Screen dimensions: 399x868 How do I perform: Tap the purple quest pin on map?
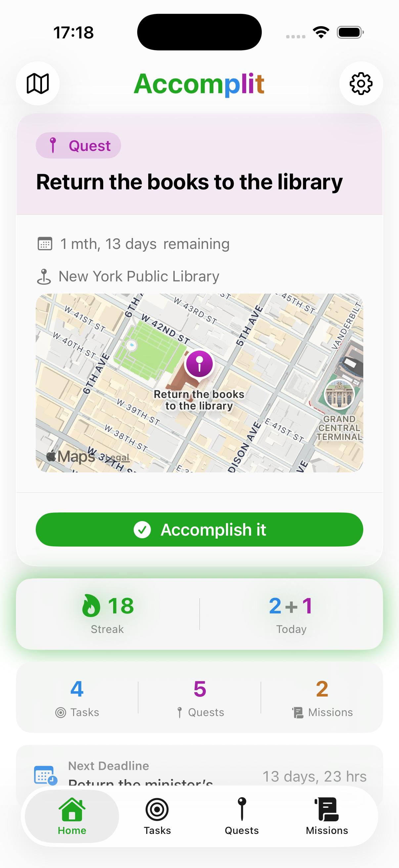[199, 364]
